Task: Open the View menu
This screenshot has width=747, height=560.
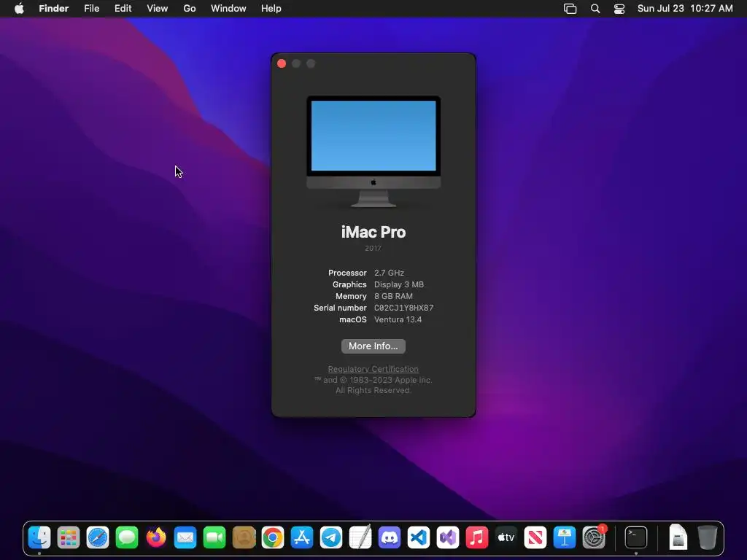Action: click(x=158, y=9)
